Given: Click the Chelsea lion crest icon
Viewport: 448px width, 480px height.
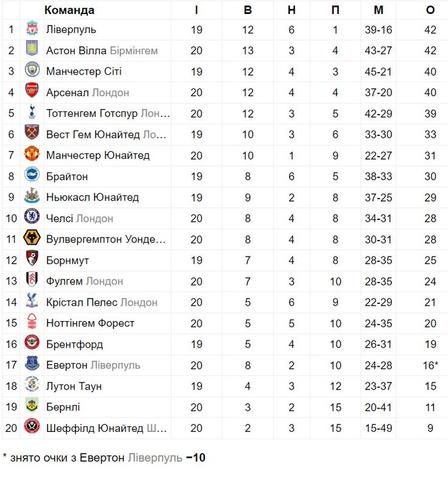Looking at the screenshot, I should point(32,216).
